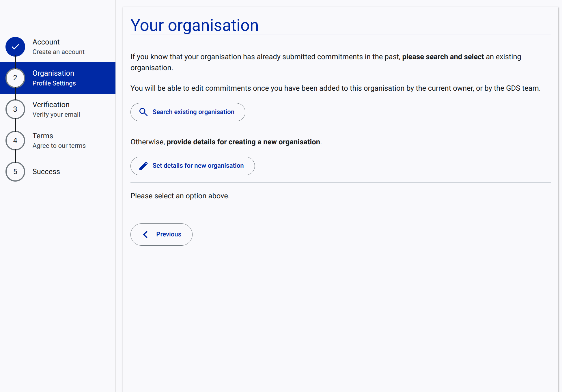
Task: Go to the Verification step
Action: coord(51,104)
